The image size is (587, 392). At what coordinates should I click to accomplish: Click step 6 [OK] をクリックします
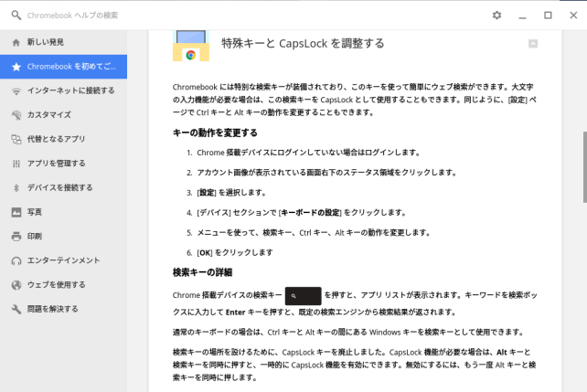coord(235,253)
